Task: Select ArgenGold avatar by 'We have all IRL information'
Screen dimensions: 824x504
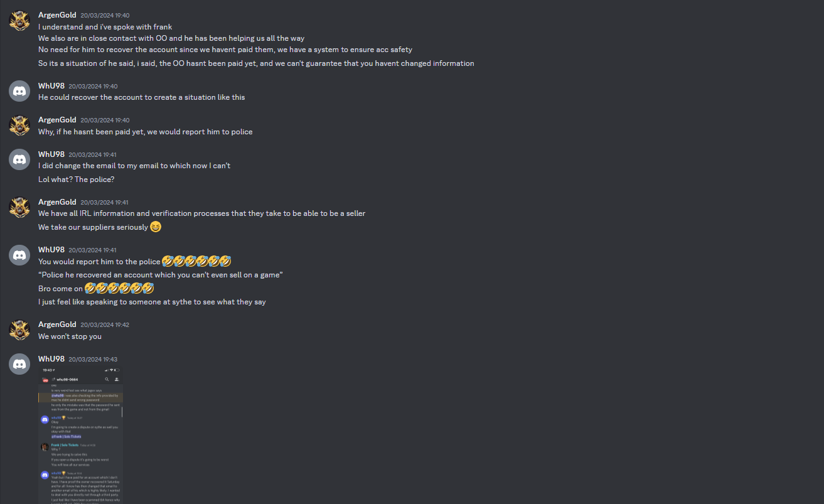Action: coord(19,208)
